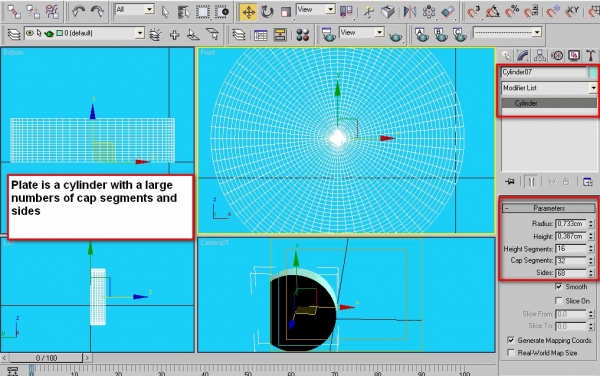This screenshot has height=376, width=600.
Task: Select the Move transform tool
Action: point(248,12)
